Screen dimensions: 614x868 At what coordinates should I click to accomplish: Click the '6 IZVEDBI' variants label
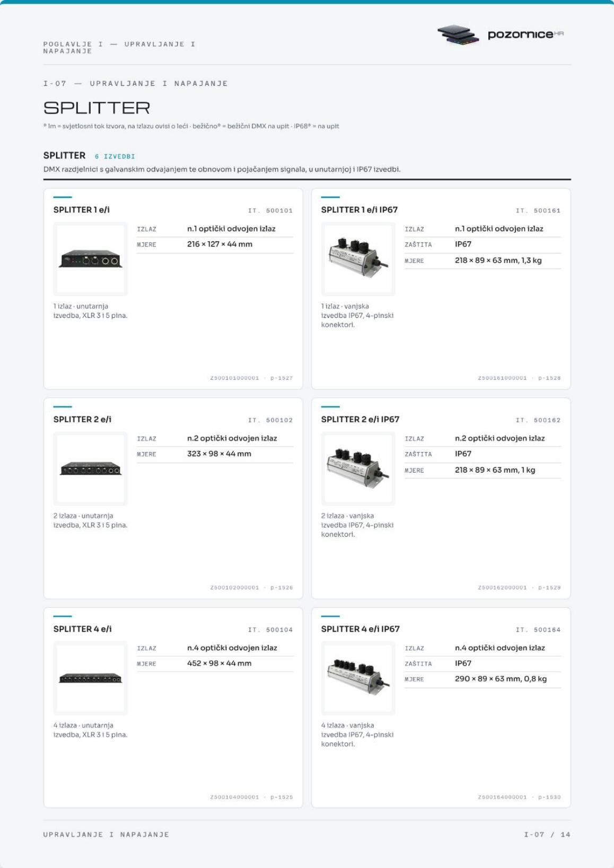pyautogui.click(x=115, y=156)
